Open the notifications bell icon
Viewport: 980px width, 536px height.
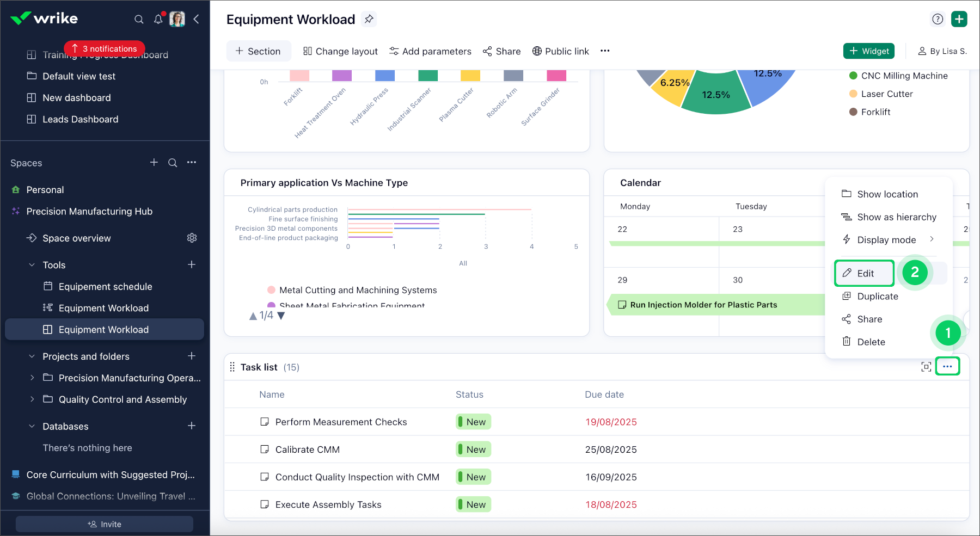pos(158,20)
